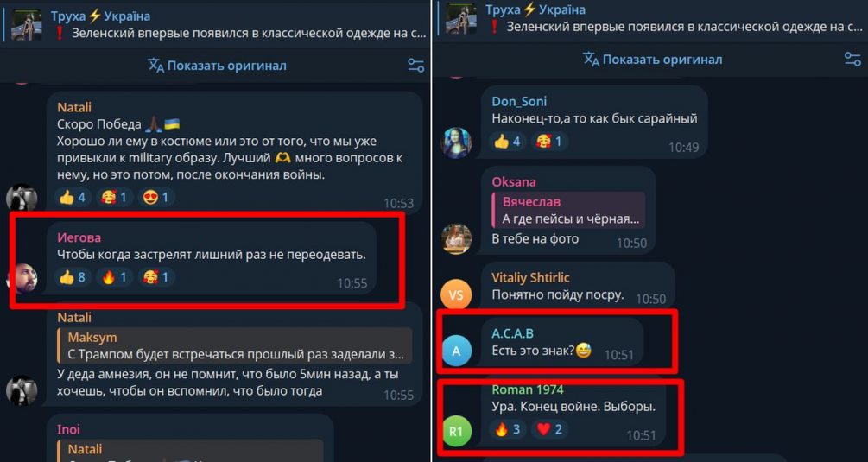Toggle thumbs-up 4 reaction on Natali's message
This screenshot has width=868, height=462.
(x=74, y=198)
